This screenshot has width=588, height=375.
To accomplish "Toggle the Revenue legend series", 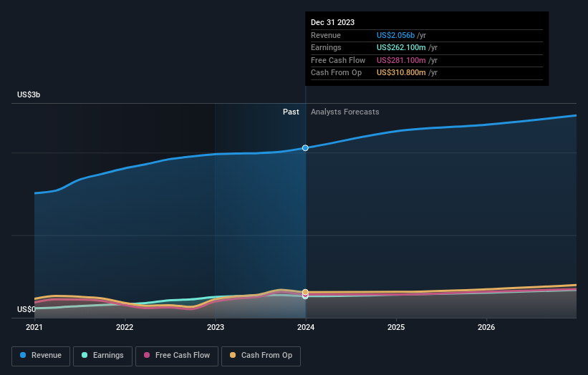I will click(41, 356).
